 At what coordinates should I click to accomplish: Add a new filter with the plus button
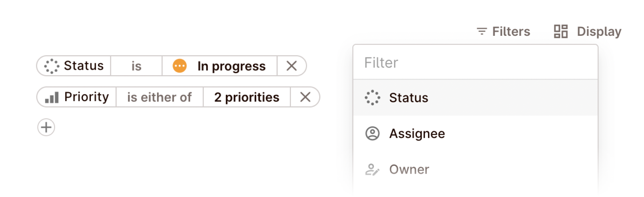46,127
